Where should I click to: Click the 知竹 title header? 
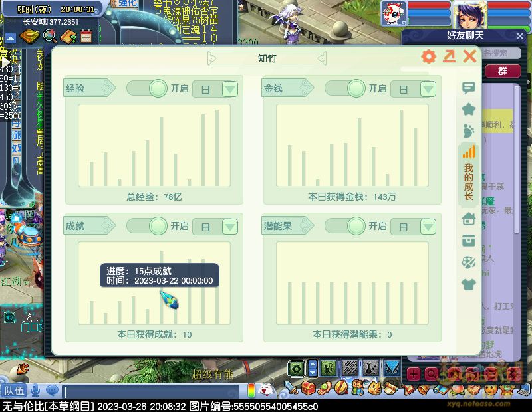point(267,58)
